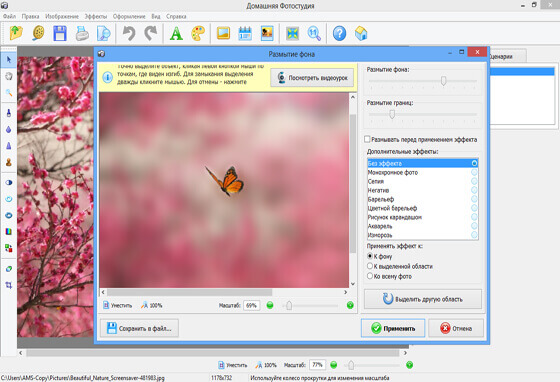
Task: Click the 'Посмотреть видеоурок' button
Action: 312,77
